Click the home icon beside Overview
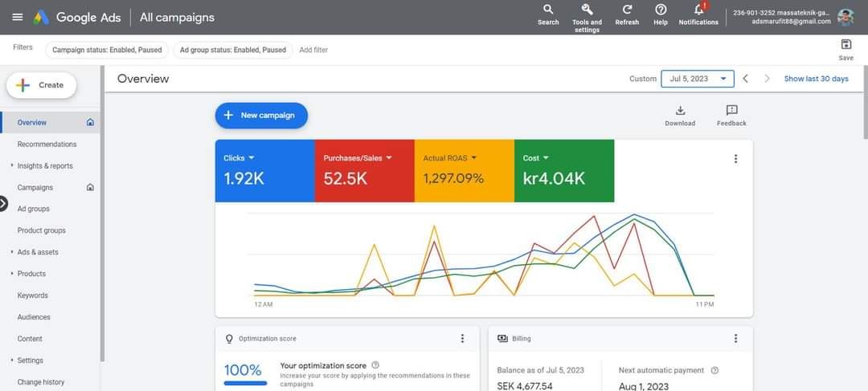The height and width of the screenshot is (391, 868). [90, 122]
